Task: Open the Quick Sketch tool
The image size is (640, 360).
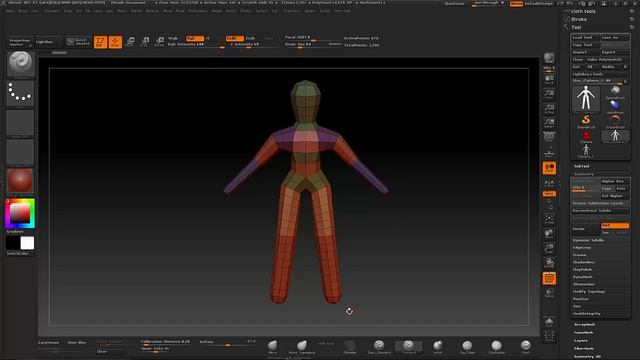Action: click(78, 42)
